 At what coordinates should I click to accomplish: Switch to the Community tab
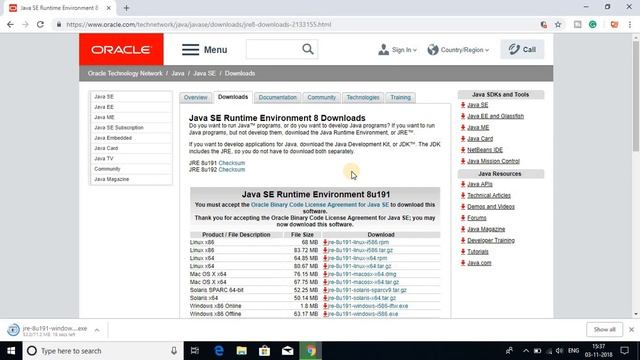(322, 98)
